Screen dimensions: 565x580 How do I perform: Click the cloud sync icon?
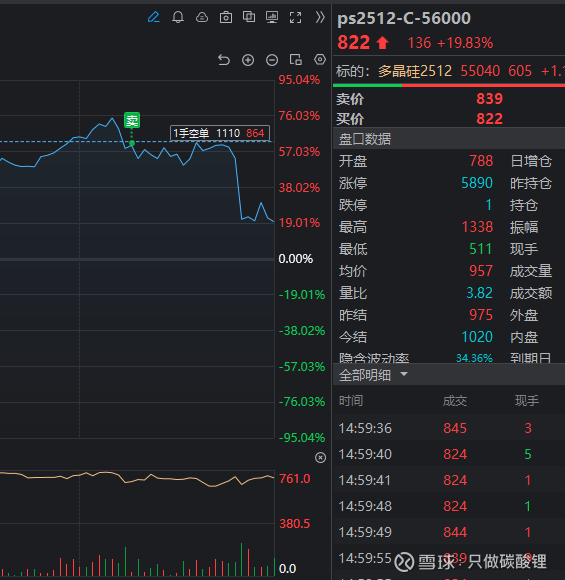(x=202, y=17)
